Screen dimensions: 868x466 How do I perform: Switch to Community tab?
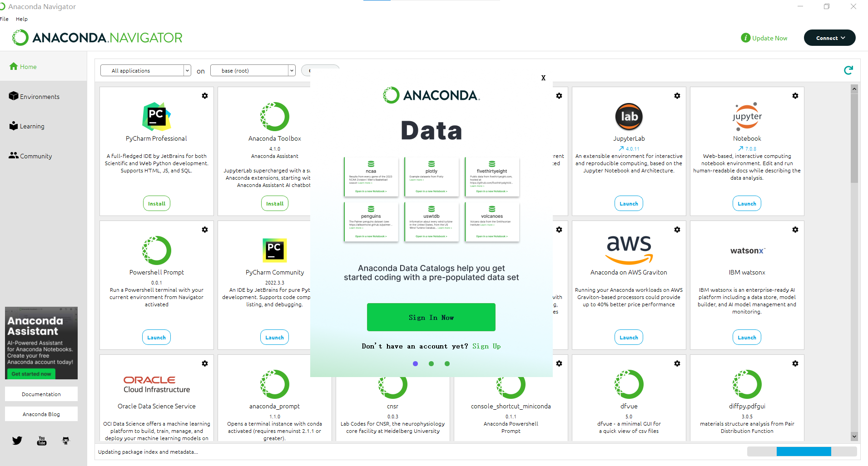click(x=30, y=156)
